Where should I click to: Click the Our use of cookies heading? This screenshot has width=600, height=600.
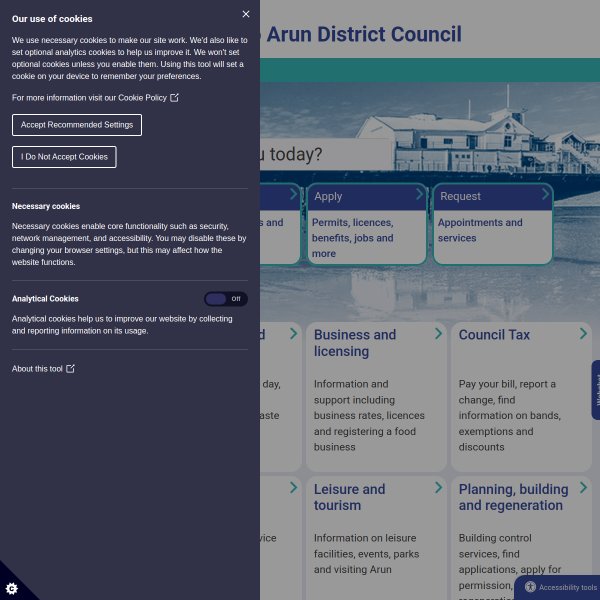(52, 19)
